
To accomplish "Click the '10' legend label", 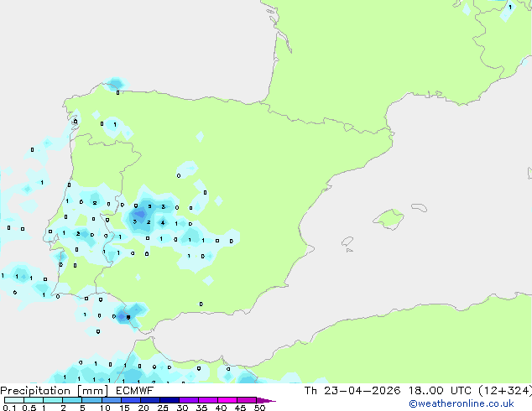I will point(105,408).
